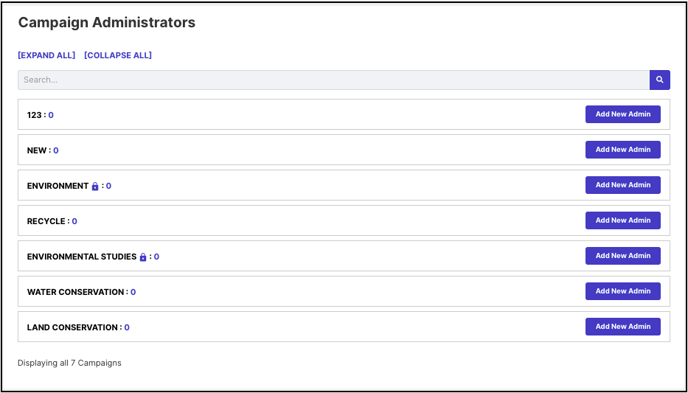Image resolution: width=688 pixels, height=393 pixels.
Task: Expand all campaigns via EXPAND ALL
Action: point(47,55)
